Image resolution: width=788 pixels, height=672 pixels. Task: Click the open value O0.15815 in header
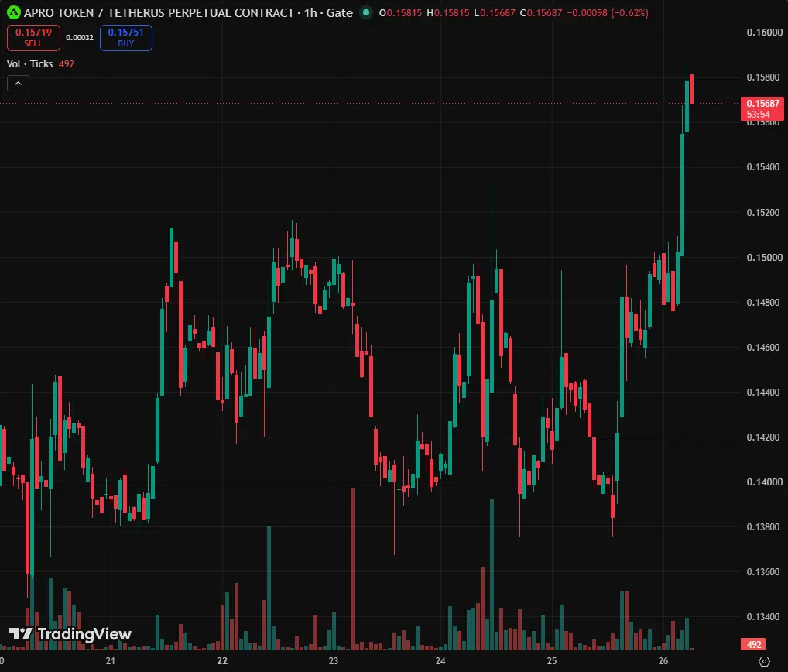pos(400,12)
